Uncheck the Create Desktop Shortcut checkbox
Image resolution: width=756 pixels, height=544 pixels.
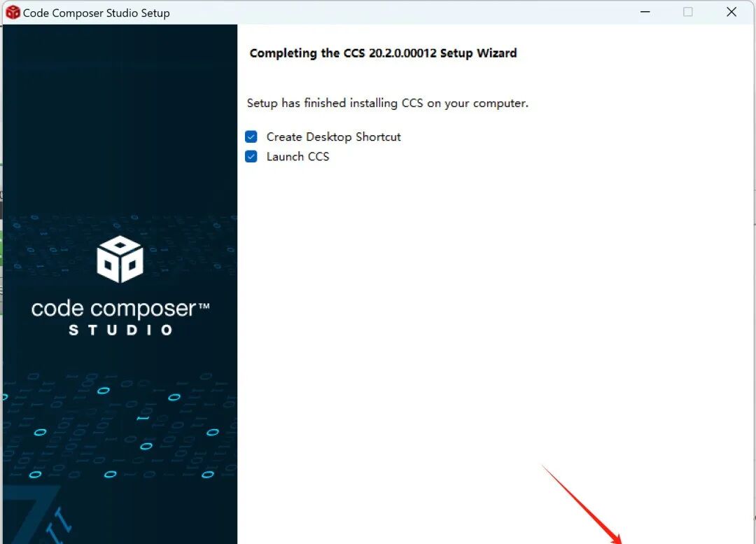251,137
